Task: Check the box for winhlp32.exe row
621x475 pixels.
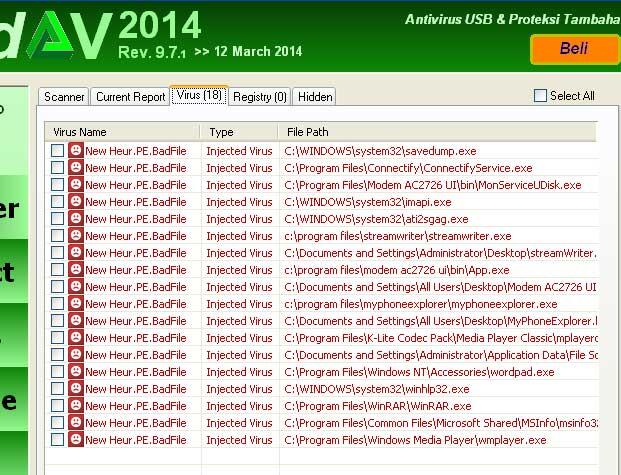Action: pyautogui.click(x=57, y=389)
